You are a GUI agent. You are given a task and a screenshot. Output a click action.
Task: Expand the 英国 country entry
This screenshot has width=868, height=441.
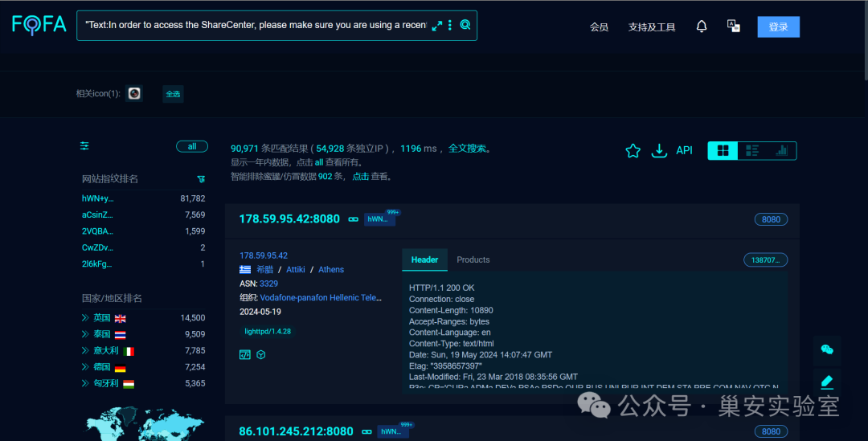click(84, 317)
